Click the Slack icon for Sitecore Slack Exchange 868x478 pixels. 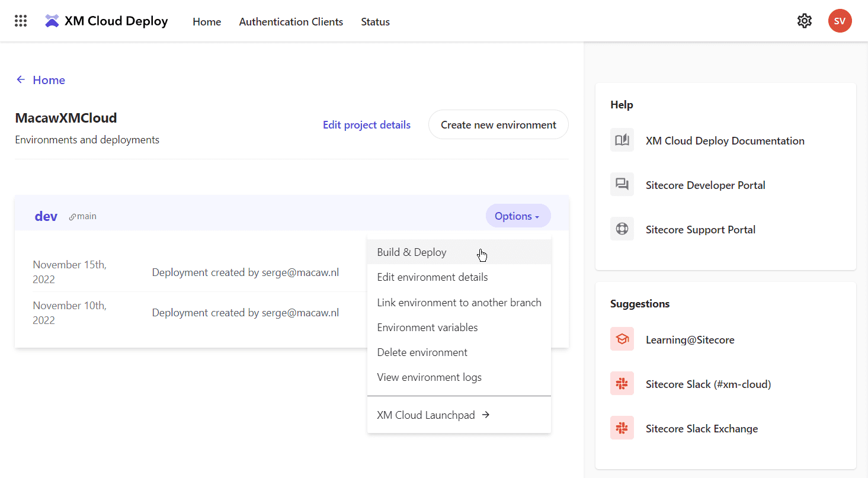(622, 428)
